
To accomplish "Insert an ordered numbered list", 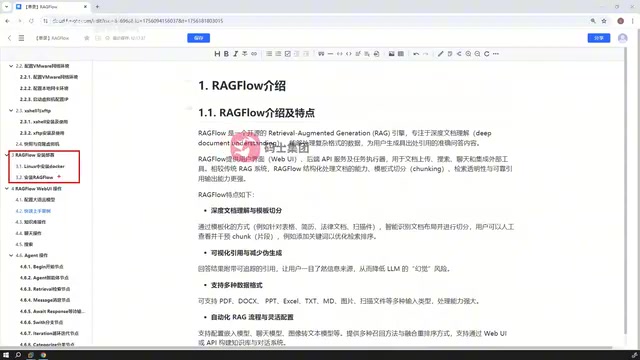I will click(x=278, y=54).
